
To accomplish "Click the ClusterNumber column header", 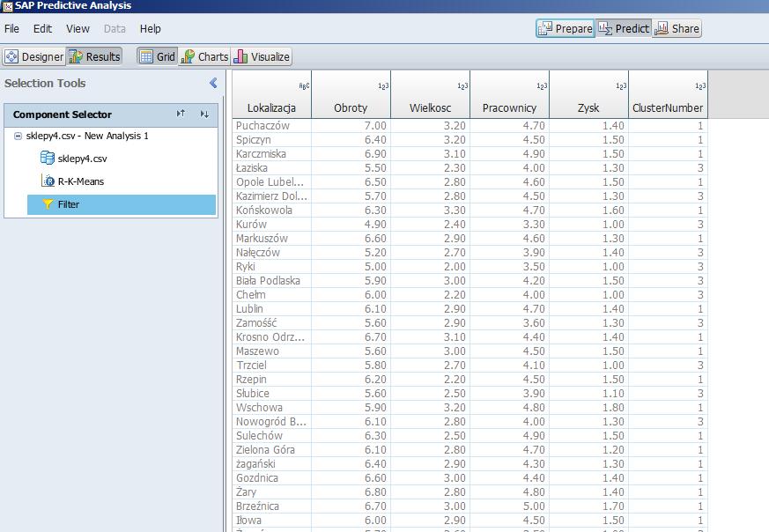I will (x=668, y=94).
